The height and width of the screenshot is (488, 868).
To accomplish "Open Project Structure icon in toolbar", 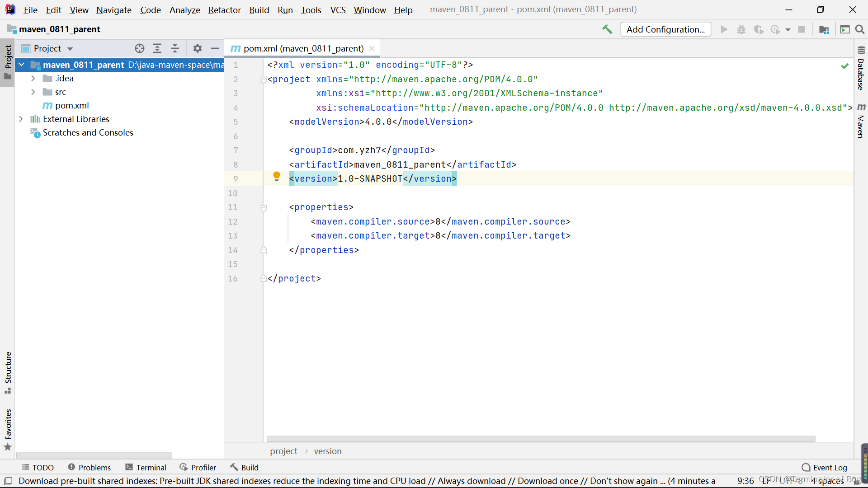I will [x=824, y=29].
